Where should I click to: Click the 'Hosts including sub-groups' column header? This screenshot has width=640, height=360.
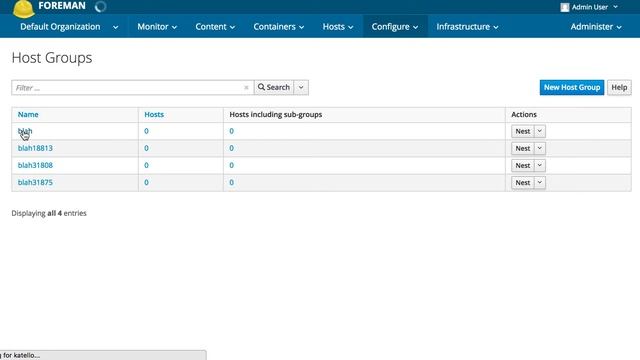click(x=276, y=115)
